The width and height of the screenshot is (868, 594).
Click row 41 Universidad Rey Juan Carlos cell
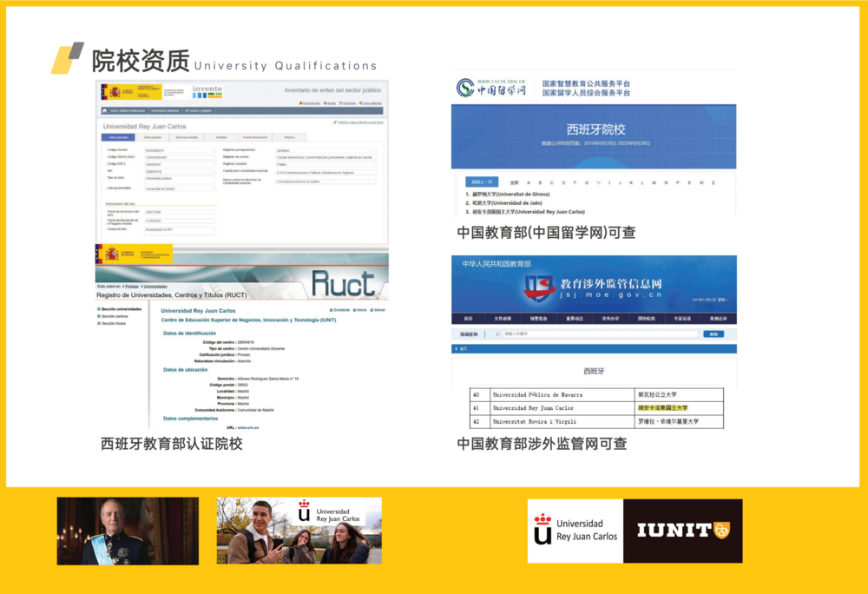pyautogui.click(x=562, y=408)
